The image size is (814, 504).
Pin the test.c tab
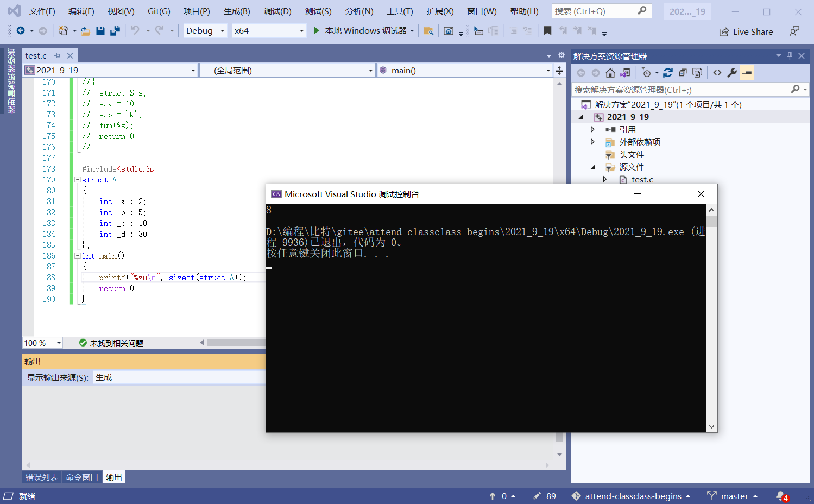pos(58,55)
